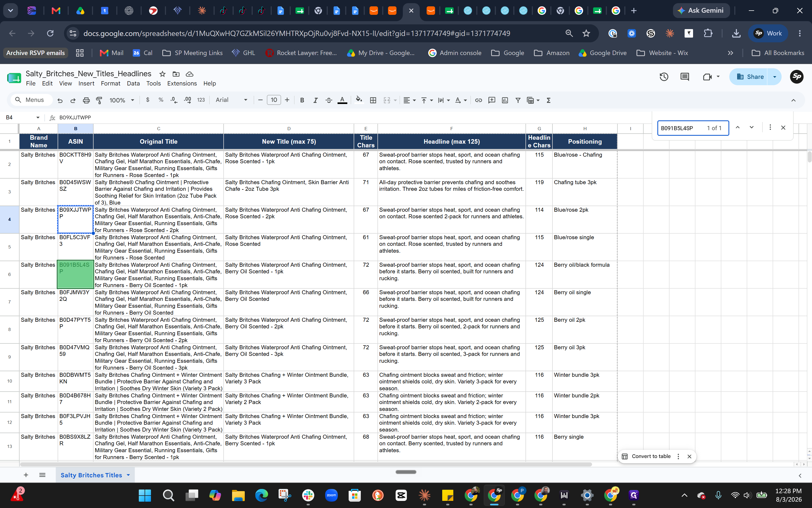This screenshot has height=508, width=812.
Task: Format as percent icon
Action: tap(161, 100)
